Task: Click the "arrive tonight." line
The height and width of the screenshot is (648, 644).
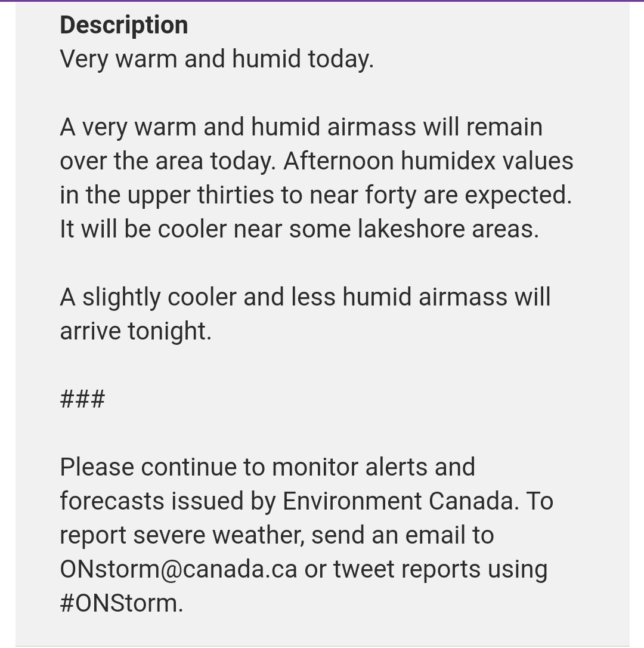Action: [x=136, y=331]
